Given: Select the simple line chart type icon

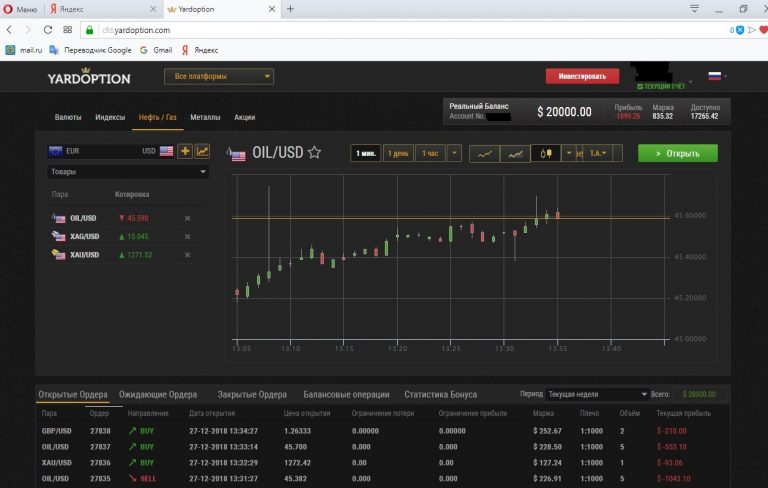Looking at the screenshot, I should click(484, 154).
